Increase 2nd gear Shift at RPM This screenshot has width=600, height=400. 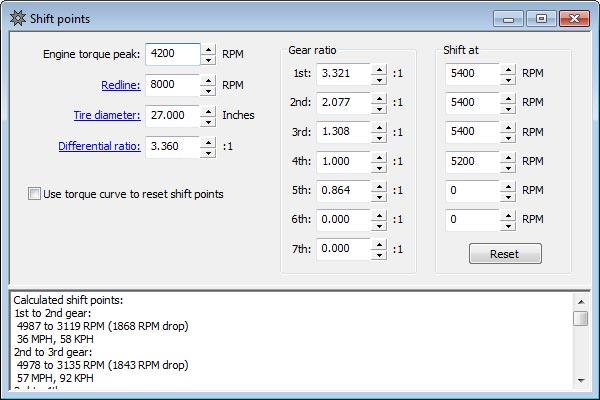click(508, 99)
